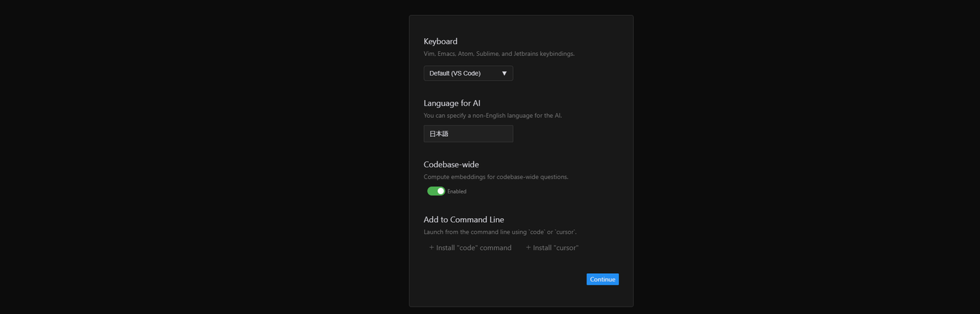Click the Codebase-wide section heading
The height and width of the screenshot is (314, 980).
click(x=451, y=165)
